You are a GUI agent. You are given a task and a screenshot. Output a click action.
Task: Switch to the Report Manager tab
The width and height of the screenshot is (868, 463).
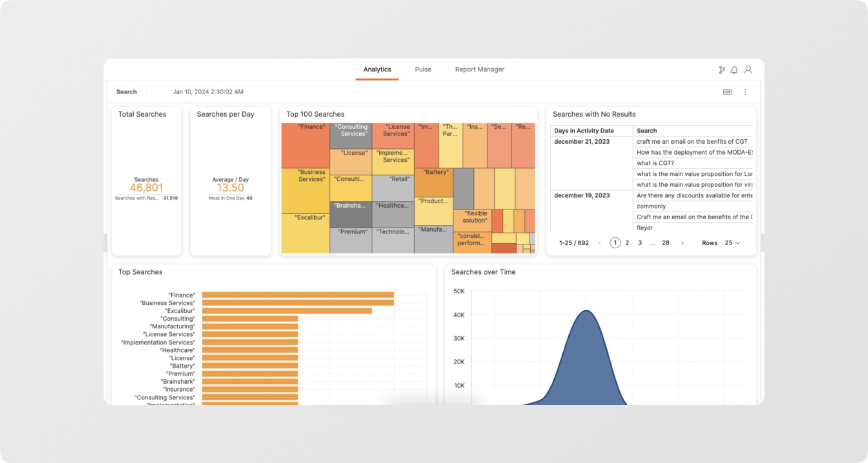click(x=480, y=69)
